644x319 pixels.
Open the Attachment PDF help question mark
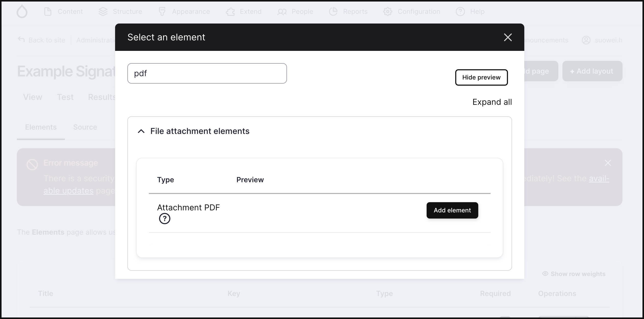pos(164,219)
